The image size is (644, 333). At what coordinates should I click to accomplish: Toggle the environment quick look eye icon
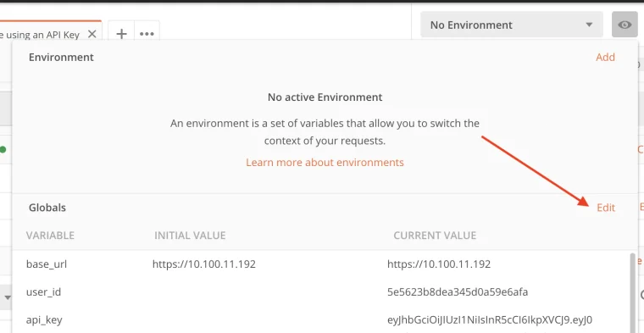[625, 25]
